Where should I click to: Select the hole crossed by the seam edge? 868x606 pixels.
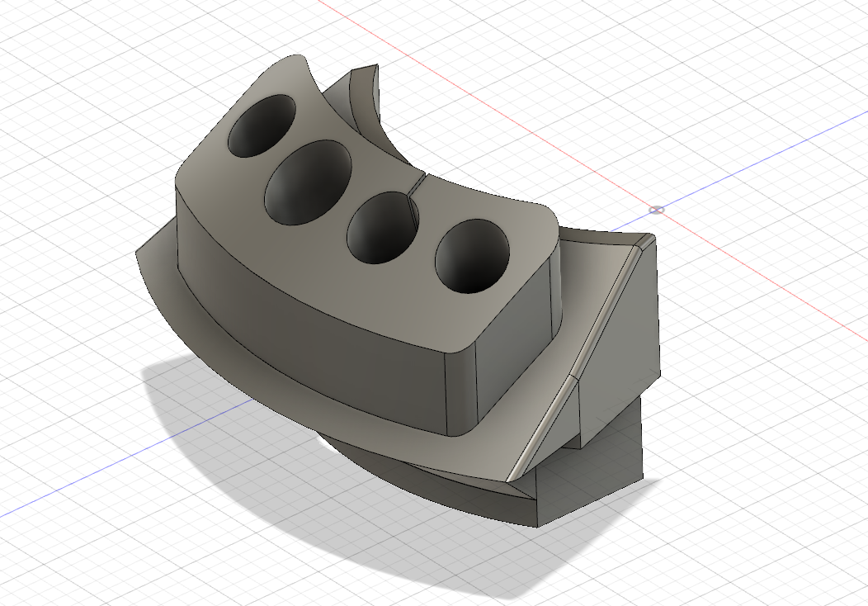(383, 228)
